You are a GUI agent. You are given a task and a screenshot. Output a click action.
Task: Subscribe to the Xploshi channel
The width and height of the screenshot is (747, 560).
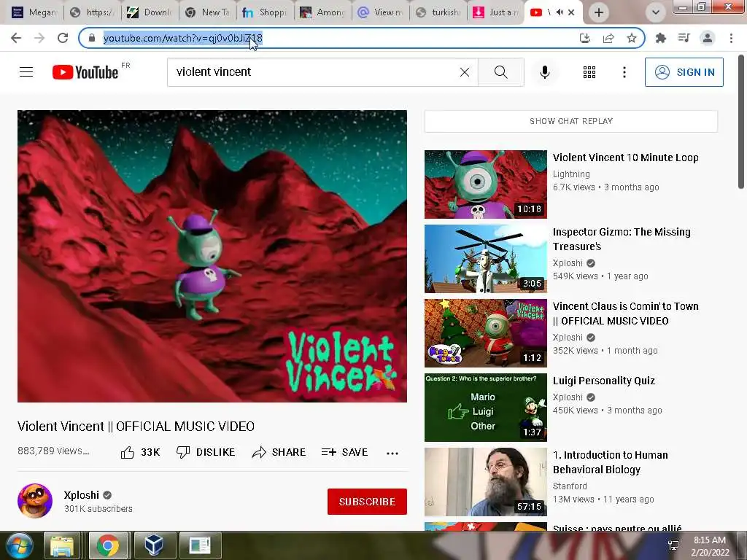point(367,502)
